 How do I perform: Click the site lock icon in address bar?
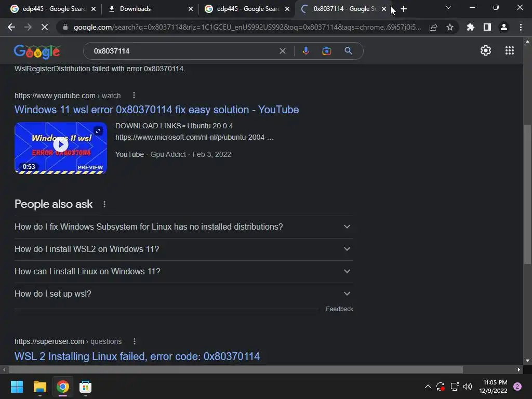[65, 27]
